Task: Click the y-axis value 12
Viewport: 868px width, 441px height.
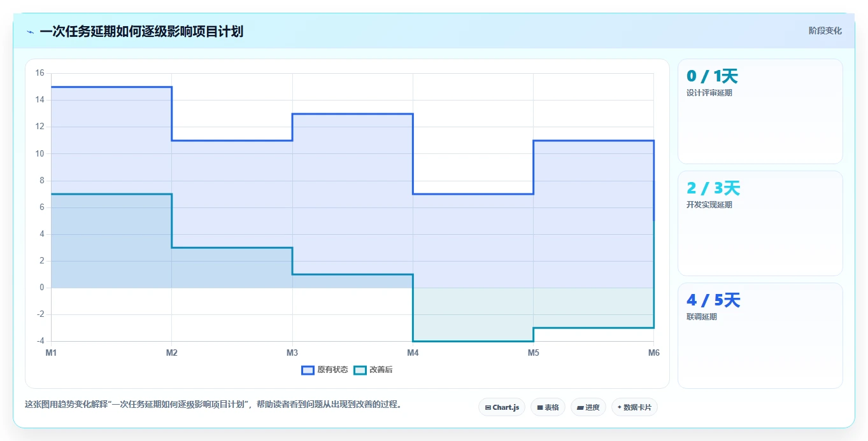Action: pyautogui.click(x=39, y=127)
